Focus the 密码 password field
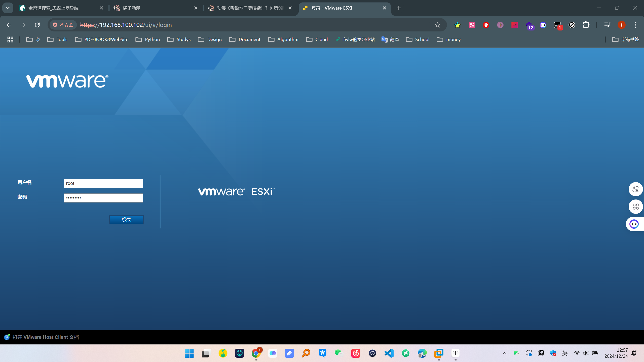Viewport: 644px width, 362px height. point(103,198)
